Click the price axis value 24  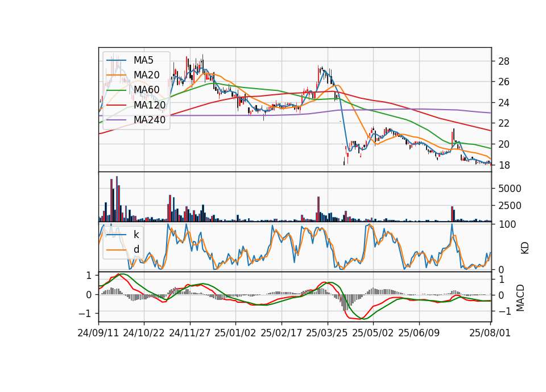(504, 103)
